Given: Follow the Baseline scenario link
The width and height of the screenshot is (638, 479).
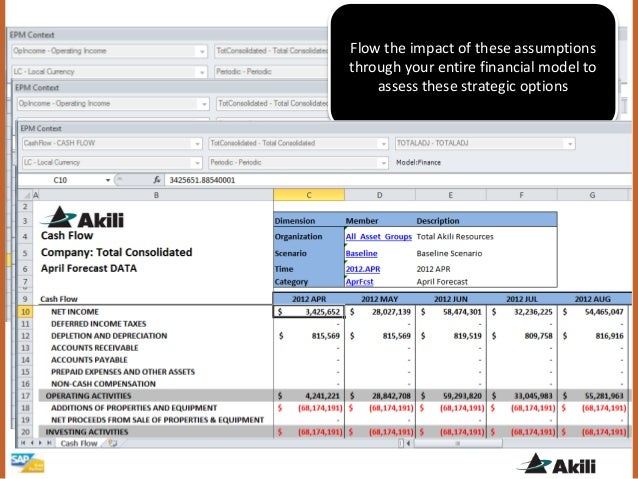Looking at the screenshot, I should [361, 253].
